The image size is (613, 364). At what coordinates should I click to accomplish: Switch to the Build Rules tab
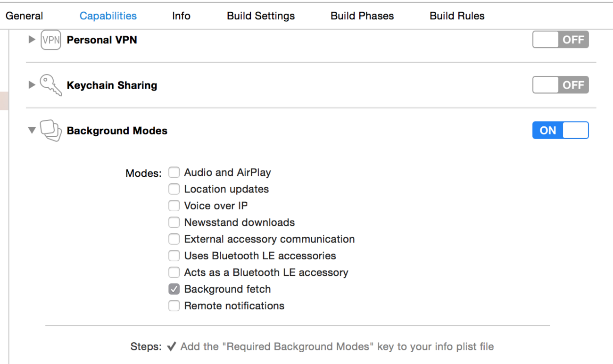point(457,16)
